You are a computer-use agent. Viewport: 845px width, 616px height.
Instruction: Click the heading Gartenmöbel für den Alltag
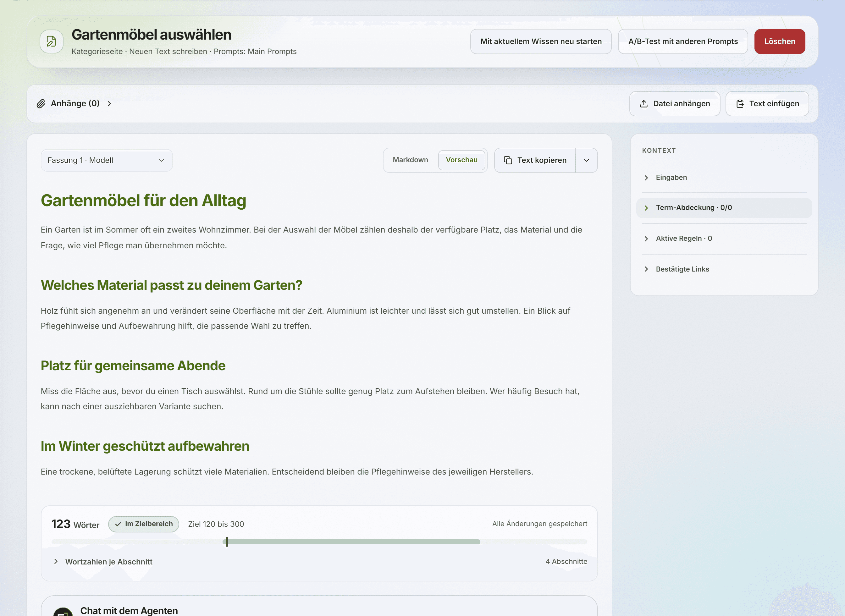click(144, 200)
